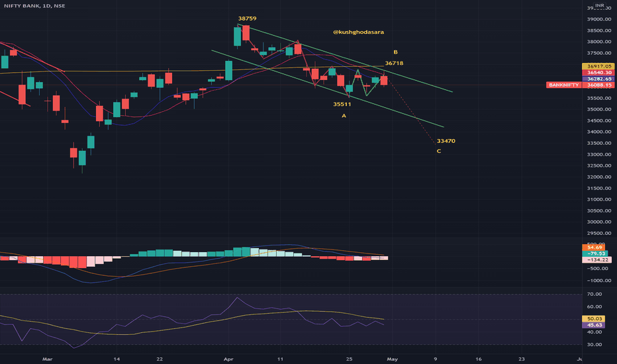This screenshot has height=364, width=617.
Task: Click the 50.03 RSI average value label
Action: click(x=593, y=319)
